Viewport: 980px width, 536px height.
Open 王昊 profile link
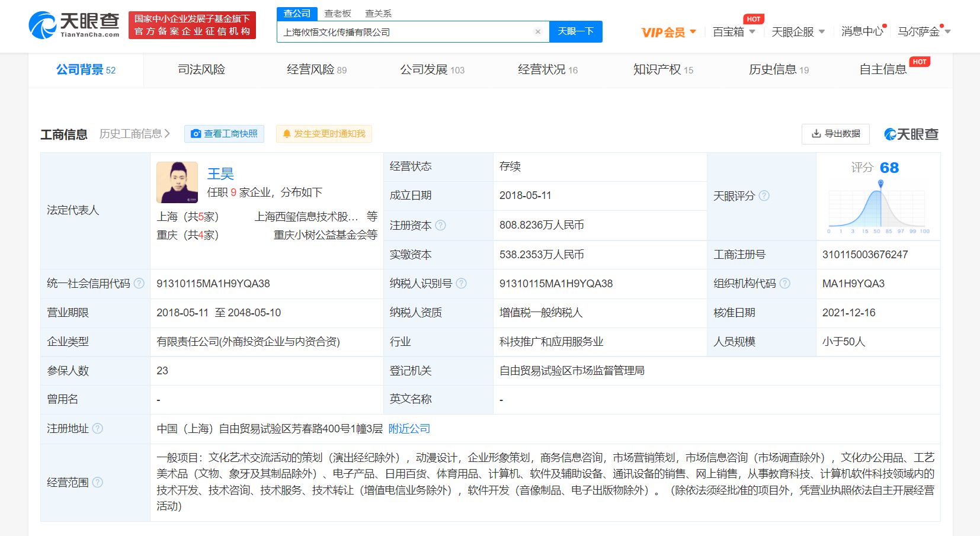(220, 174)
